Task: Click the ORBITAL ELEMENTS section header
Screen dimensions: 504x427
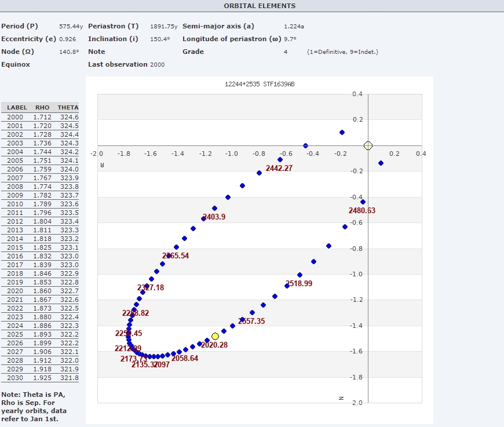Action: coord(260,6)
